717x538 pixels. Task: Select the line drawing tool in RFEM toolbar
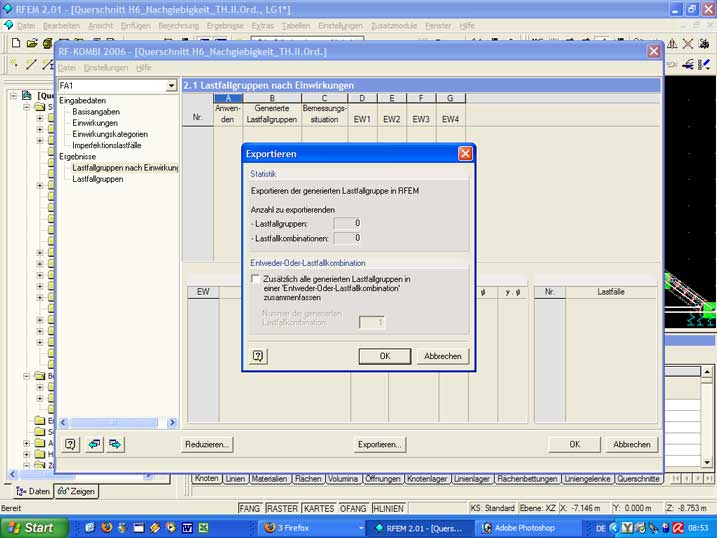point(31,64)
